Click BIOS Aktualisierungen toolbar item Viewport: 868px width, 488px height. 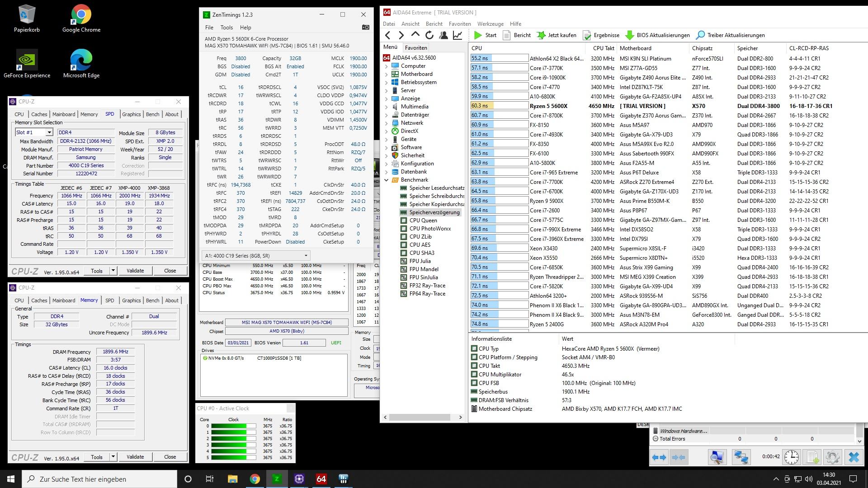[658, 35]
